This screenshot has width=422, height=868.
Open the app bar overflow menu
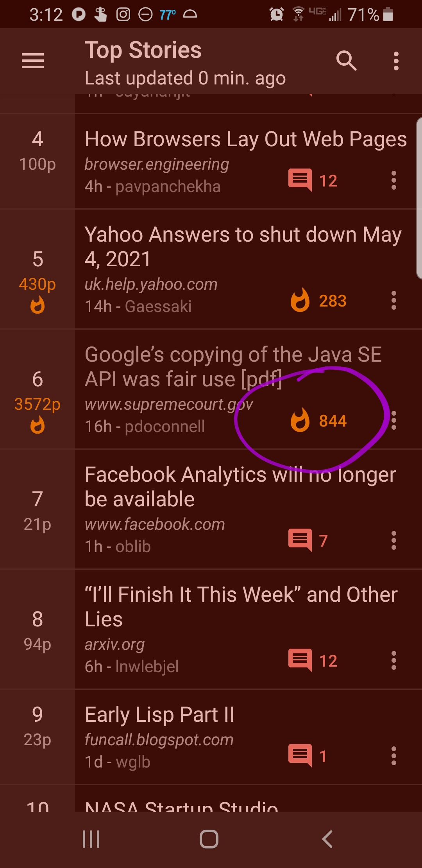point(396,61)
